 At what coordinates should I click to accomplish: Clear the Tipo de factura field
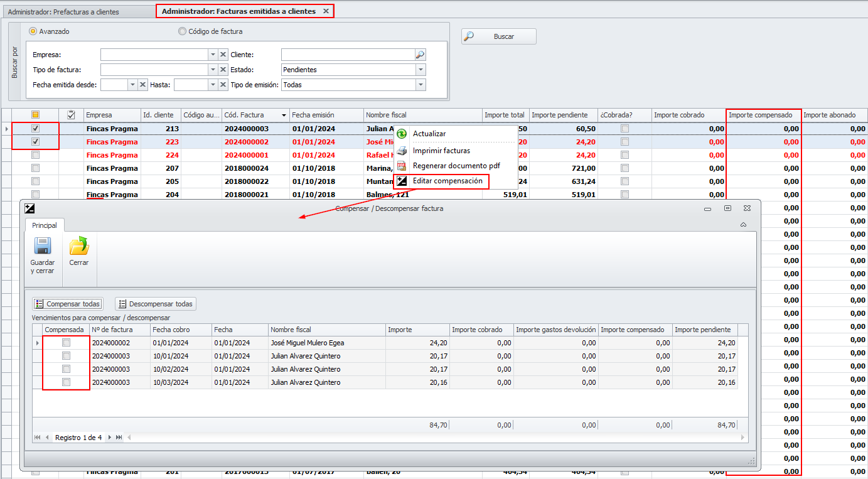click(223, 70)
